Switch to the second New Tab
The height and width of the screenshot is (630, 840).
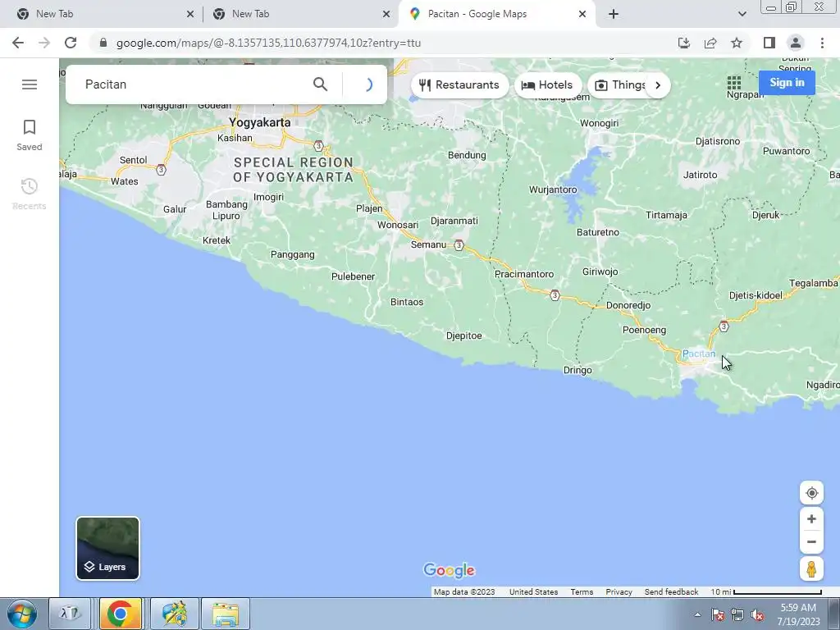[x=300, y=14]
